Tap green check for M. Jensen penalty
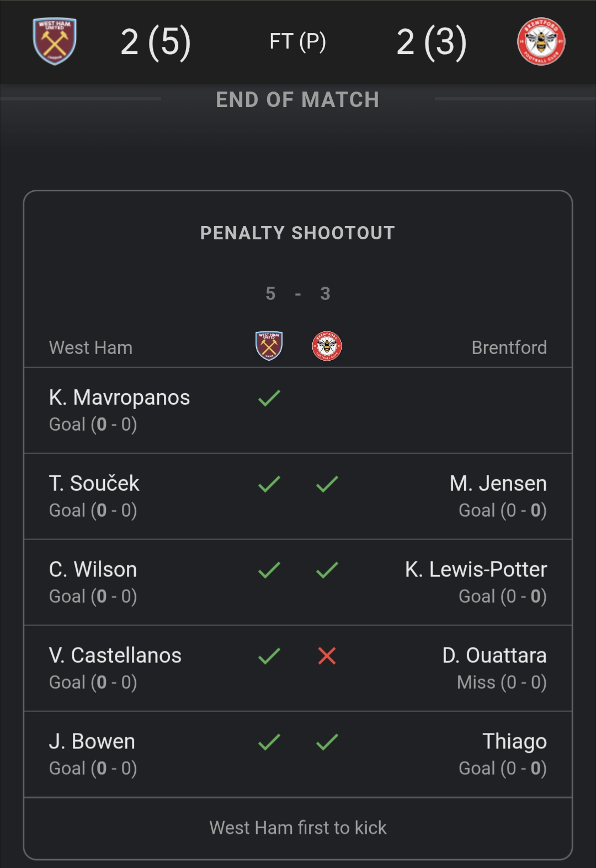Viewport: 596px width, 868px height. (327, 484)
